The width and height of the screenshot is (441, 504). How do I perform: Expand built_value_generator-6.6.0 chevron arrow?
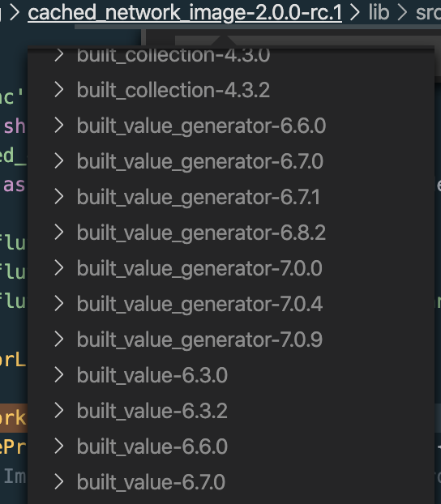[59, 125]
